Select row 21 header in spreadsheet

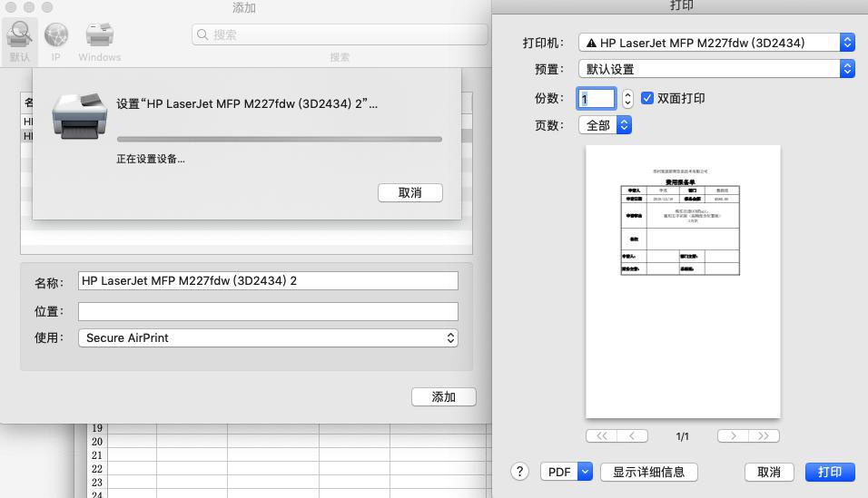click(x=97, y=455)
